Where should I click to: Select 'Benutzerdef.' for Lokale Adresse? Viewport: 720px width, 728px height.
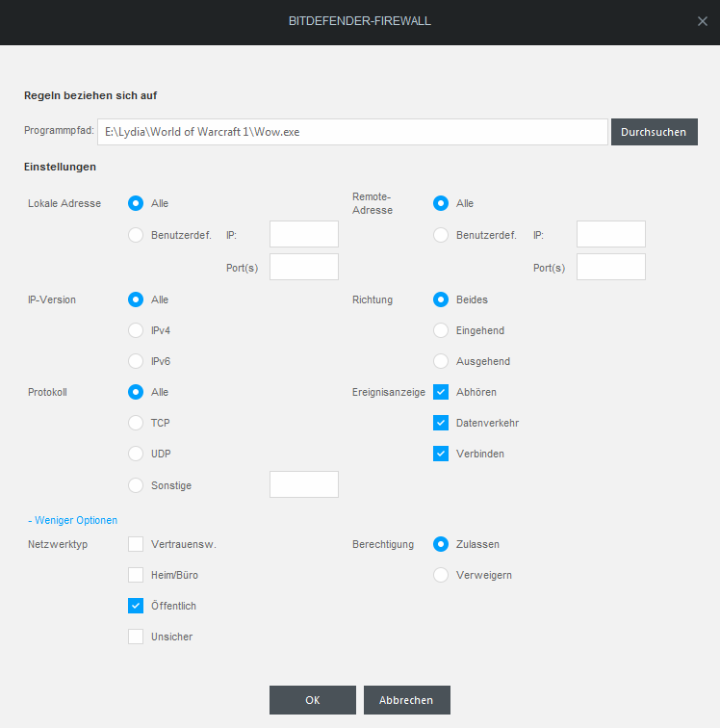tap(136, 235)
